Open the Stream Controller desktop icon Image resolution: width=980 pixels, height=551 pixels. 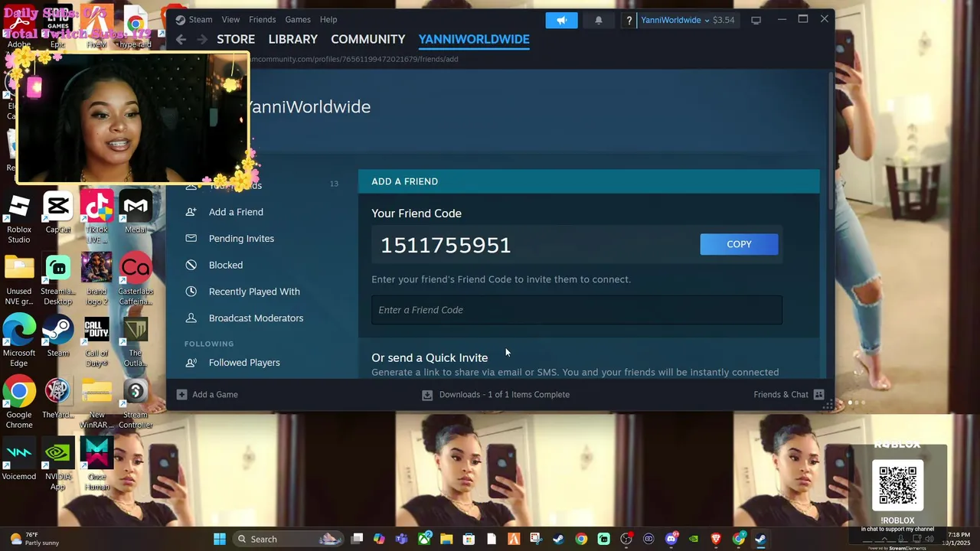click(136, 403)
